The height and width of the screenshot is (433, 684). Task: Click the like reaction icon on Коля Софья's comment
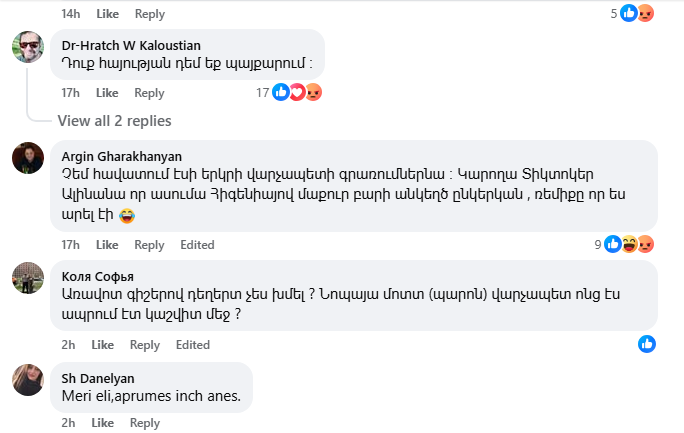tap(647, 344)
